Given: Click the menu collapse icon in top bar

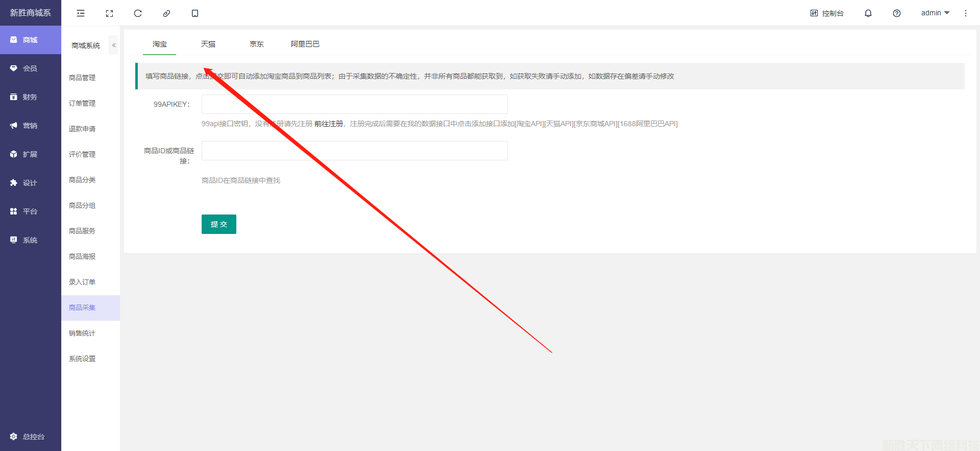Looking at the screenshot, I should pyautogui.click(x=81, y=13).
